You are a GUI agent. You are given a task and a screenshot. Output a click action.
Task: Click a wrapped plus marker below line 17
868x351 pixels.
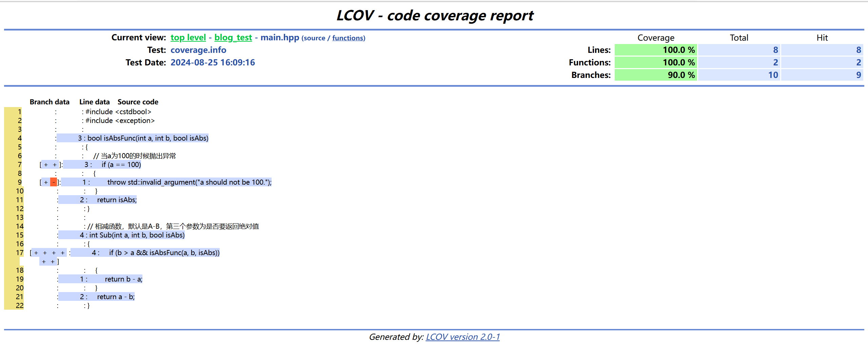pos(44,261)
